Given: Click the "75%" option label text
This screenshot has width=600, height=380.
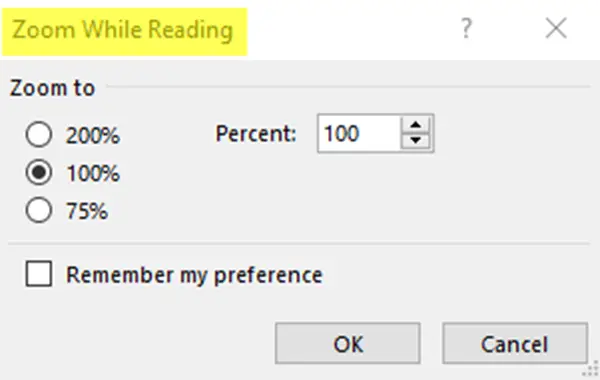Looking at the screenshot, I should point(87,211).
